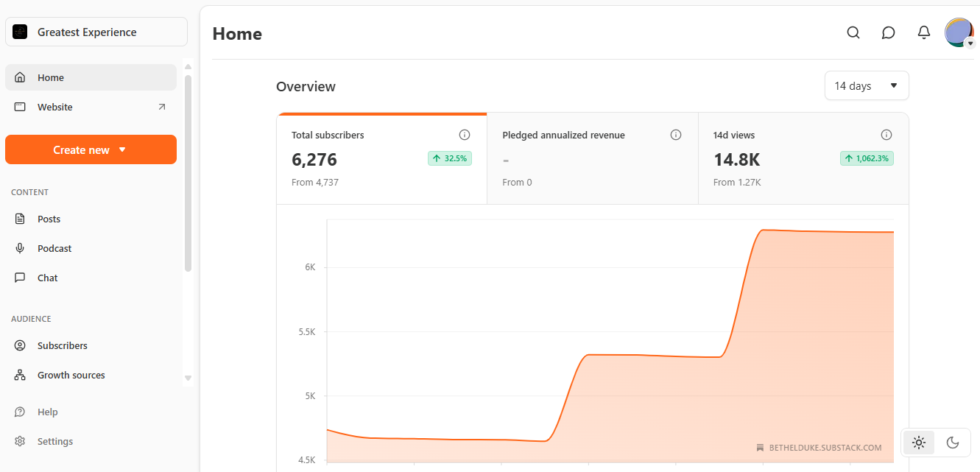Click the Help icon near bottom

[21, 412]
